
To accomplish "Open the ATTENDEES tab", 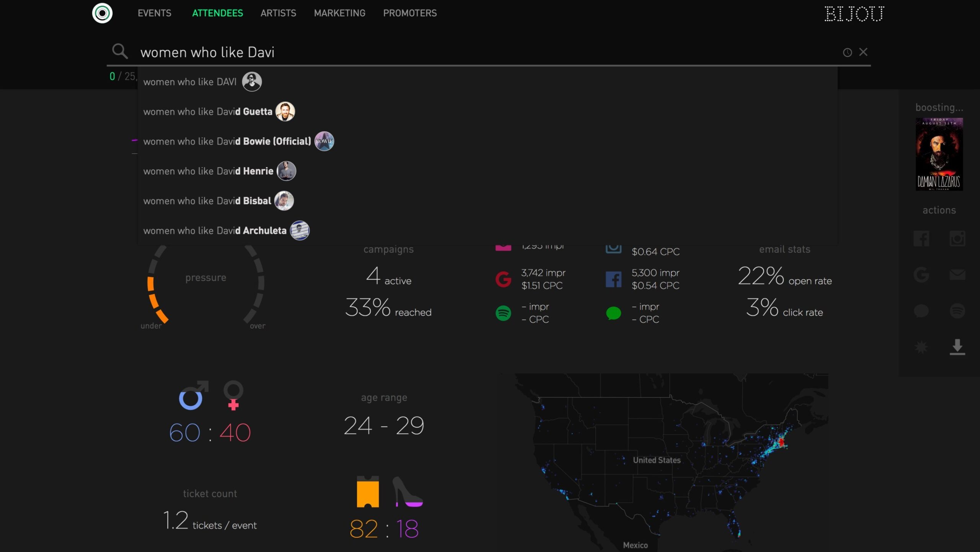I will click(x=217, y=13).
